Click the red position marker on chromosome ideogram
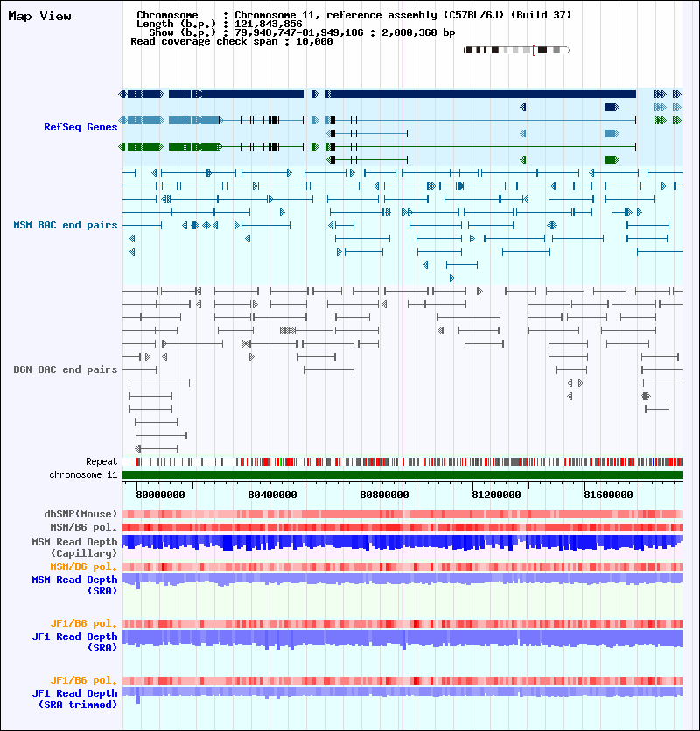This screenshot has width=700, height=731. [534, 51]
